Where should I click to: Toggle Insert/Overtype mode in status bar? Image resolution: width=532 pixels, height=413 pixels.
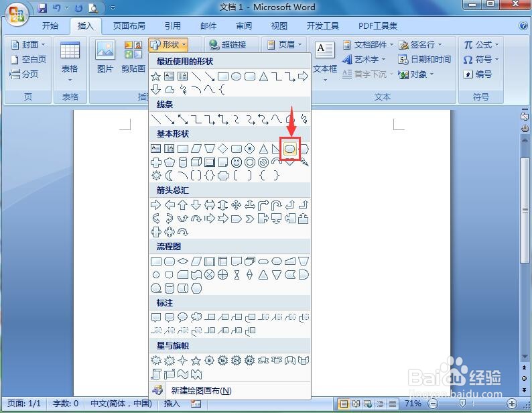coord(172,404)
